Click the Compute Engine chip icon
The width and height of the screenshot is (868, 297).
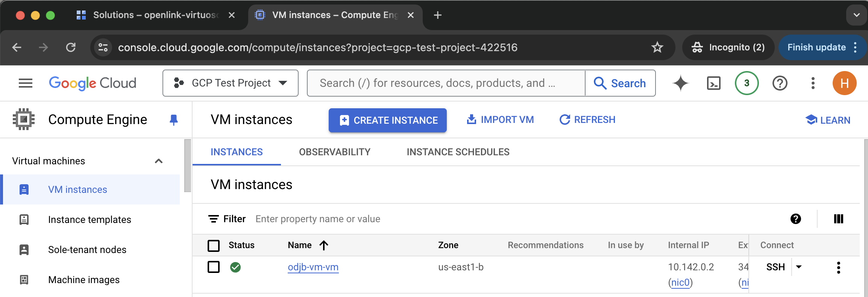pyautogui.click(x=24, y=120)
